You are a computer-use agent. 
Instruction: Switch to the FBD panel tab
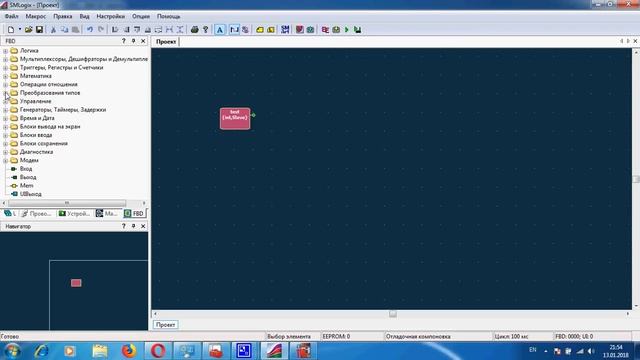click(x=134, y=213)
